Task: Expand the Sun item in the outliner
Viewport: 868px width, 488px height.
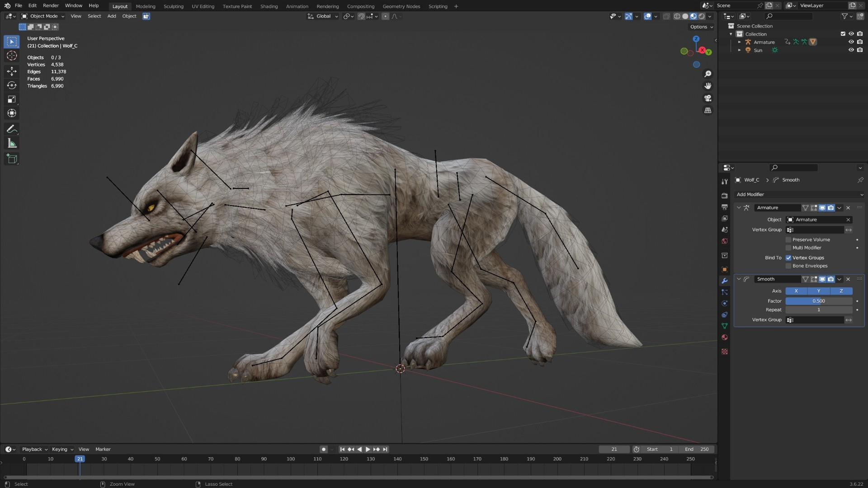Action: 740,50
